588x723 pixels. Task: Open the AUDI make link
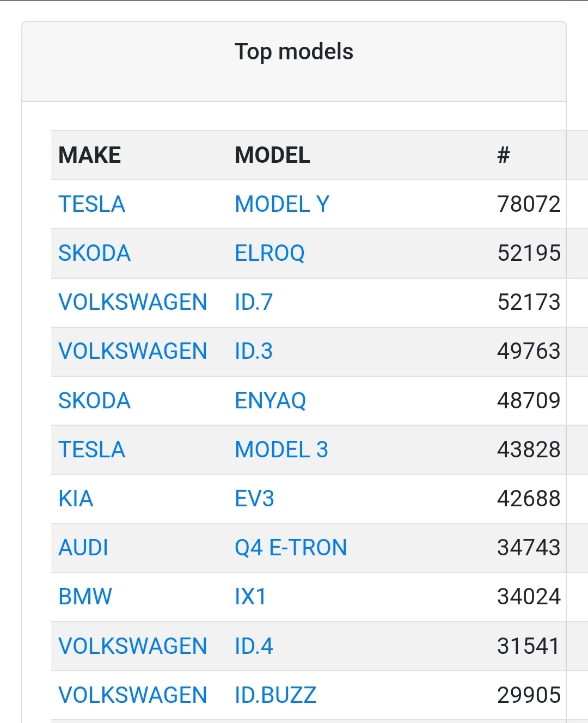coord(83,548)
